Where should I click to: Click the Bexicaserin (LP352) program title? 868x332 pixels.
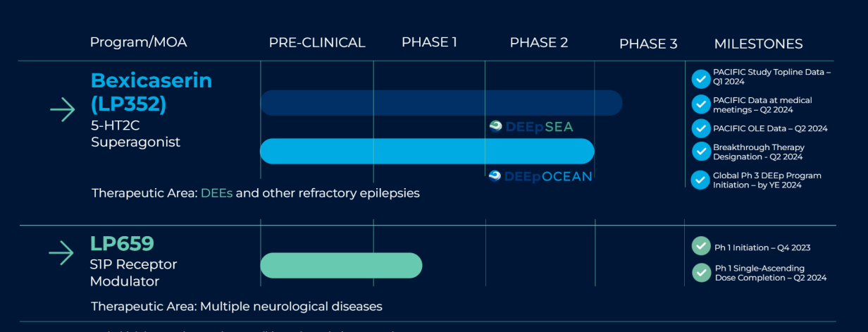(151, 92)
